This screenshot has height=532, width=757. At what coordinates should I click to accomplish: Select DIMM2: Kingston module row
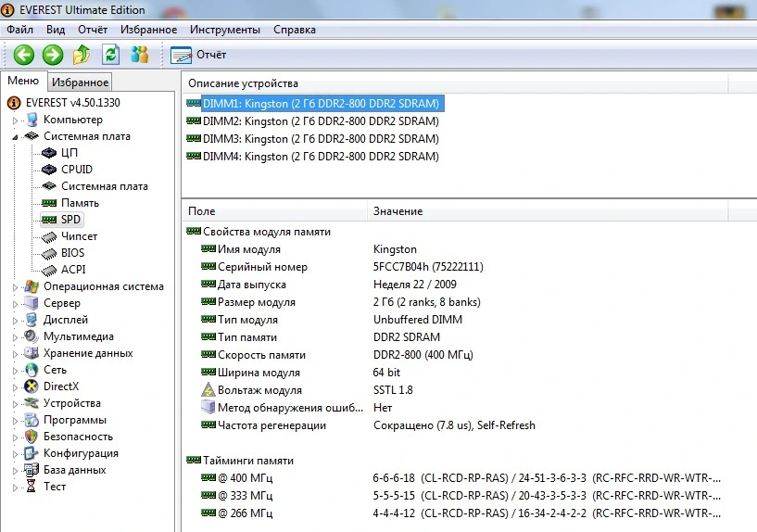coord(313,121)
